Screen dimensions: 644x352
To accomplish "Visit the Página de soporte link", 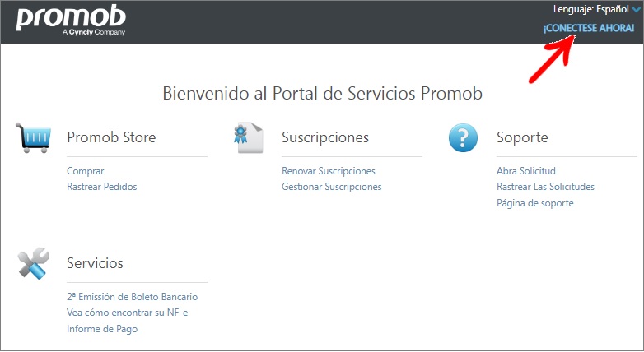I will [534, 203].
